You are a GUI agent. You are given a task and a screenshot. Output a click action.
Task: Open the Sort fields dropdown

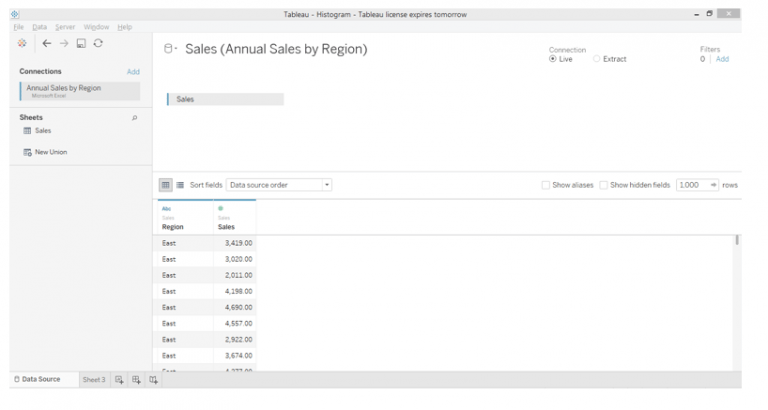279,185
